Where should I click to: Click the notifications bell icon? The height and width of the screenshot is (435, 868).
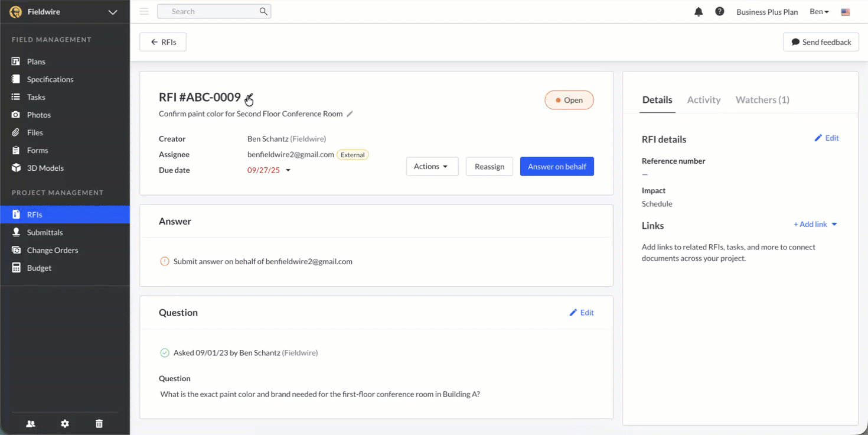click(699, 12)
